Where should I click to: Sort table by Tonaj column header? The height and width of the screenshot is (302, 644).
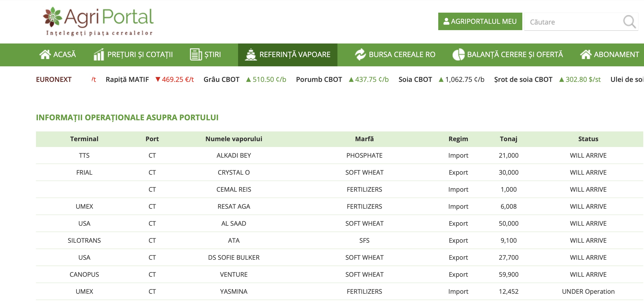coord(508,139)
